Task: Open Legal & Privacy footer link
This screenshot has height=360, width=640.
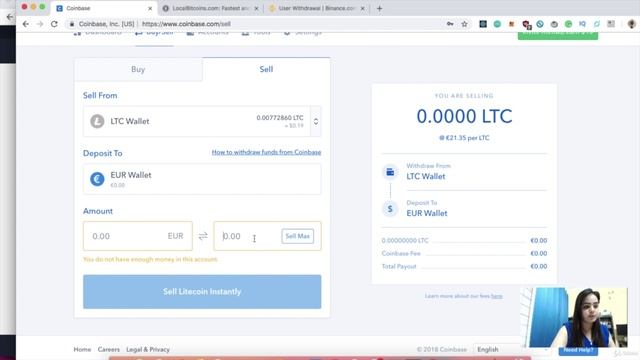Action: [x=148, y=349]
